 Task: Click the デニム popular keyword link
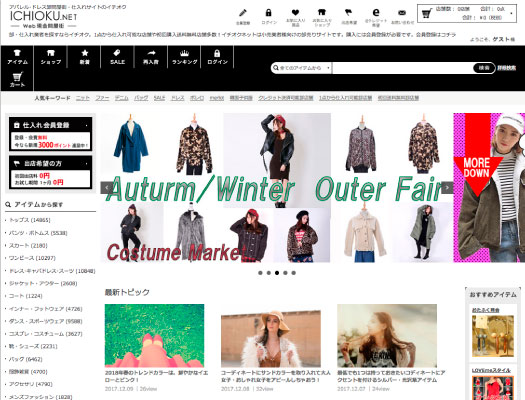pyautogui.click(x=122, y=98)
